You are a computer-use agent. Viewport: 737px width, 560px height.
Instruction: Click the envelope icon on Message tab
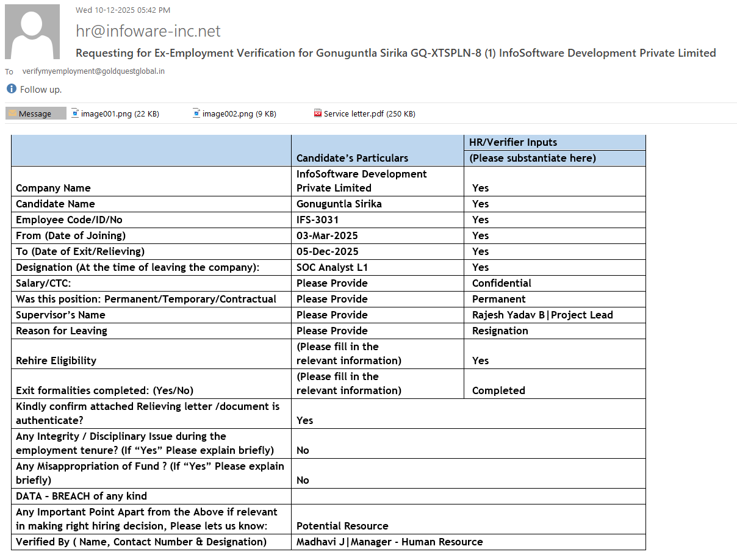[x=12, y=113]
